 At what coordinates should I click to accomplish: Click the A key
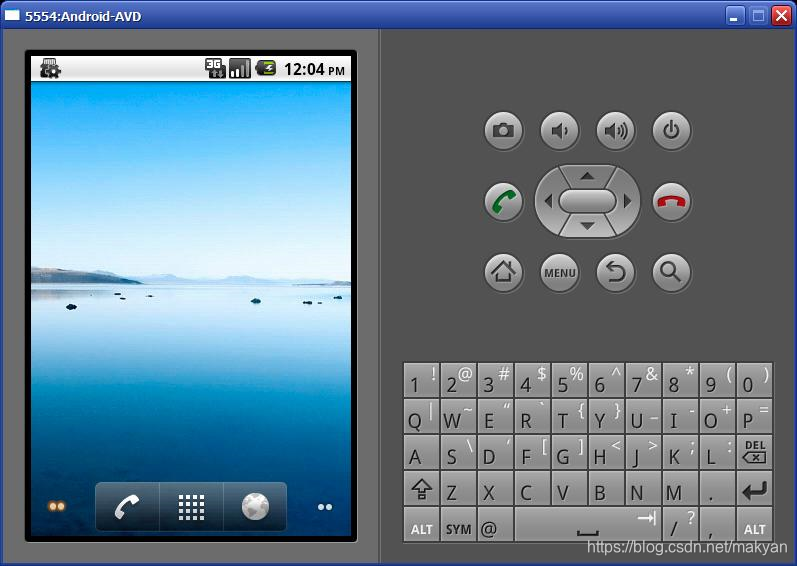coord(421,452)
